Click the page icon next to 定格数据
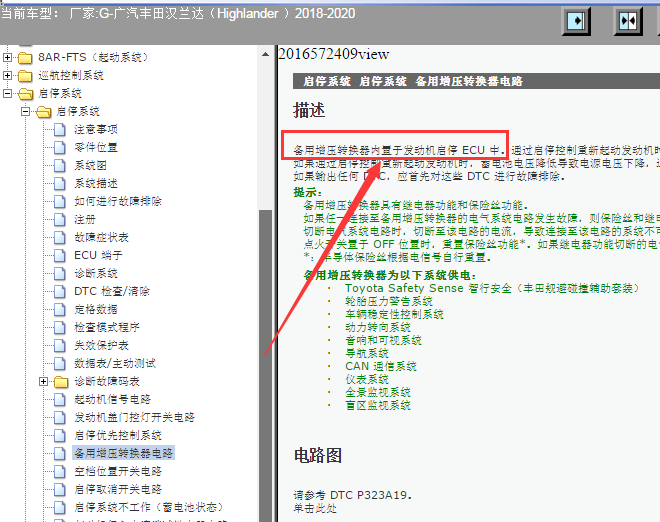 [x=60, y=309]
